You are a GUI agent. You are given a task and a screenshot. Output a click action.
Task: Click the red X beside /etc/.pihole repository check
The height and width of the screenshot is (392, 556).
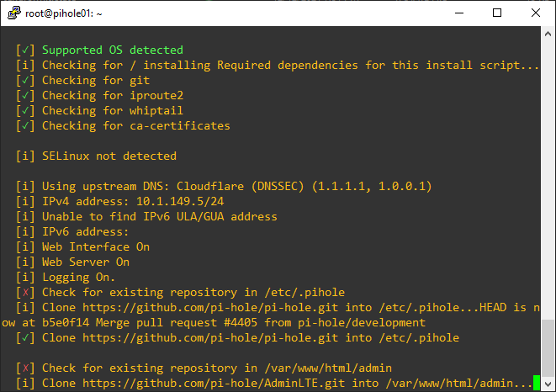click(x=25, y=293)
